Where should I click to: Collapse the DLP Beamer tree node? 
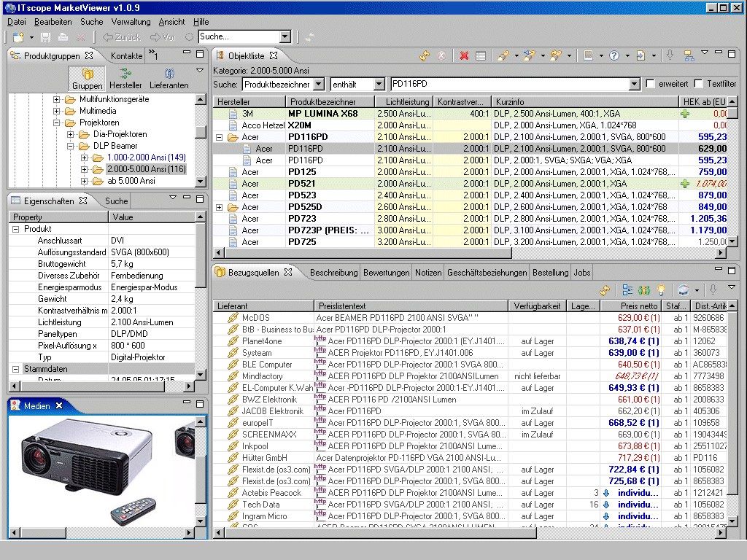(x=70, y=146)
